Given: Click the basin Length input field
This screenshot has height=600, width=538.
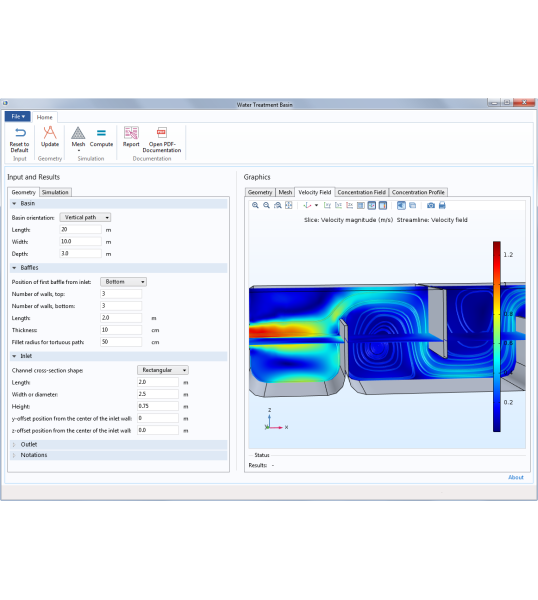Looking at the screenshot, I should point(81,230).
